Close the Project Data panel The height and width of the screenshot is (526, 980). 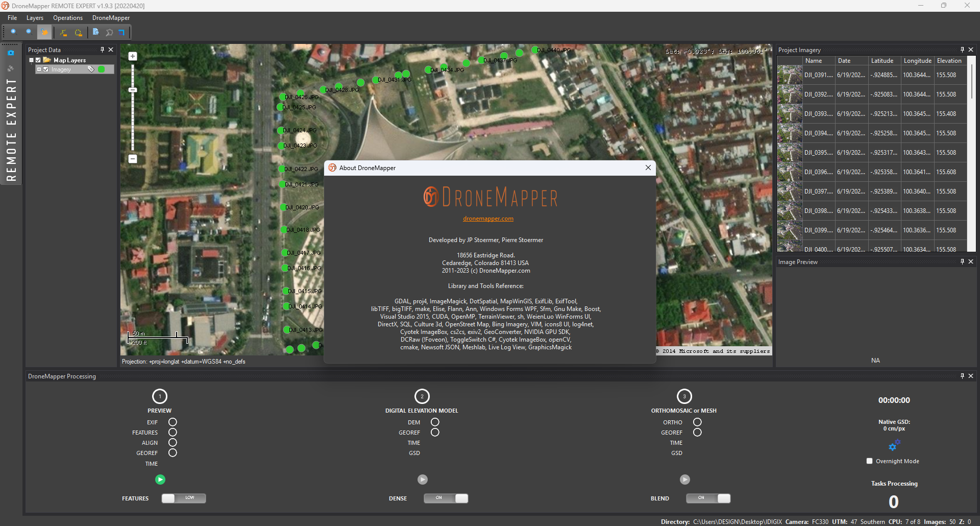111,50
